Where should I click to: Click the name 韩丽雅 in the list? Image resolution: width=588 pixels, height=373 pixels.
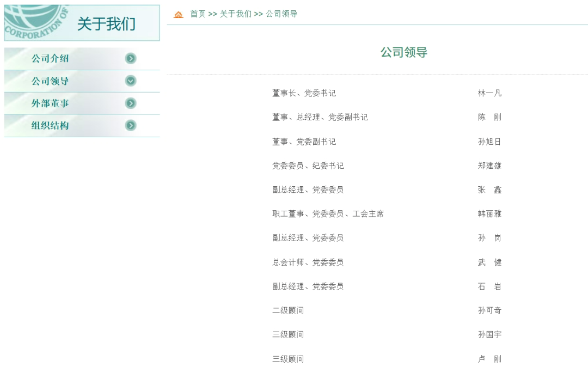489,214
